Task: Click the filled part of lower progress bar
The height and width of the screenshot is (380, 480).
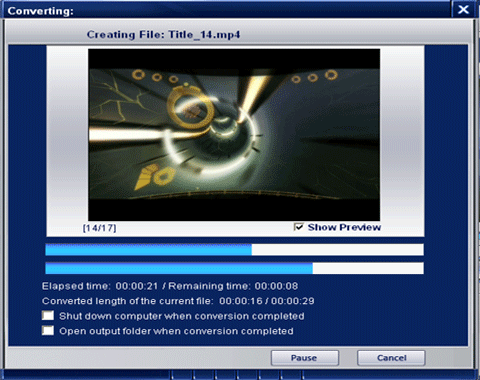Action: (179, 268)
